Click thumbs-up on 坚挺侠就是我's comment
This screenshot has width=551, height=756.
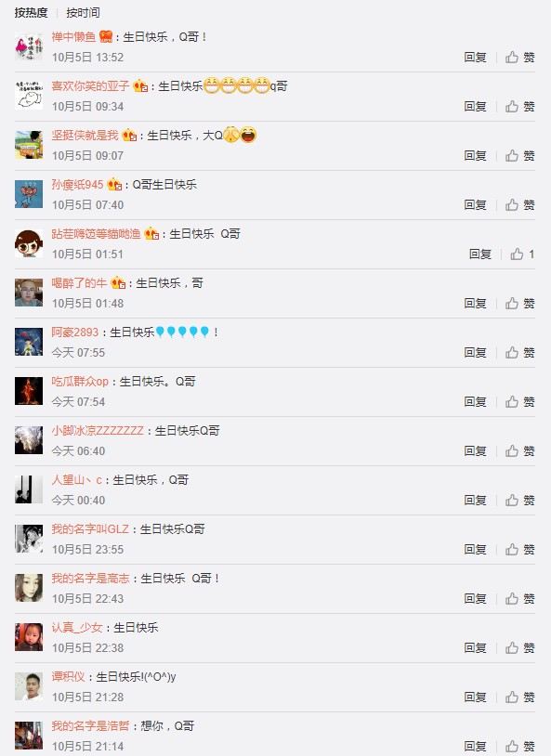coord(520,156)
